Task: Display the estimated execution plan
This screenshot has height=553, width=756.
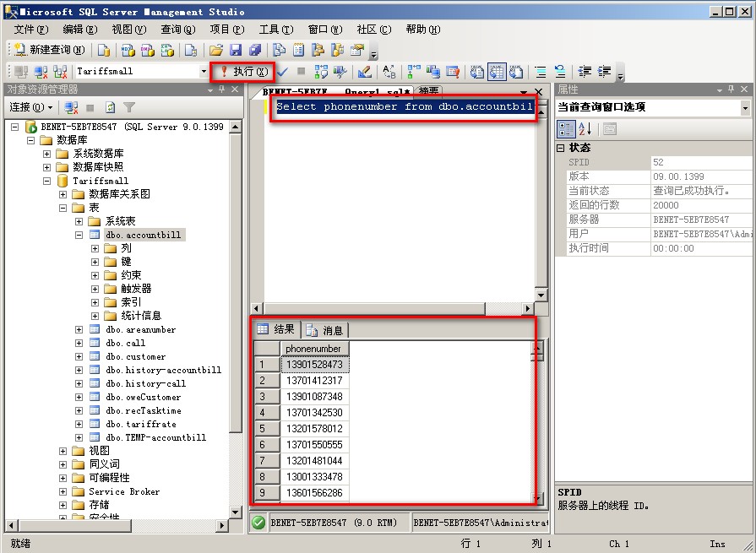Action: 321,72
